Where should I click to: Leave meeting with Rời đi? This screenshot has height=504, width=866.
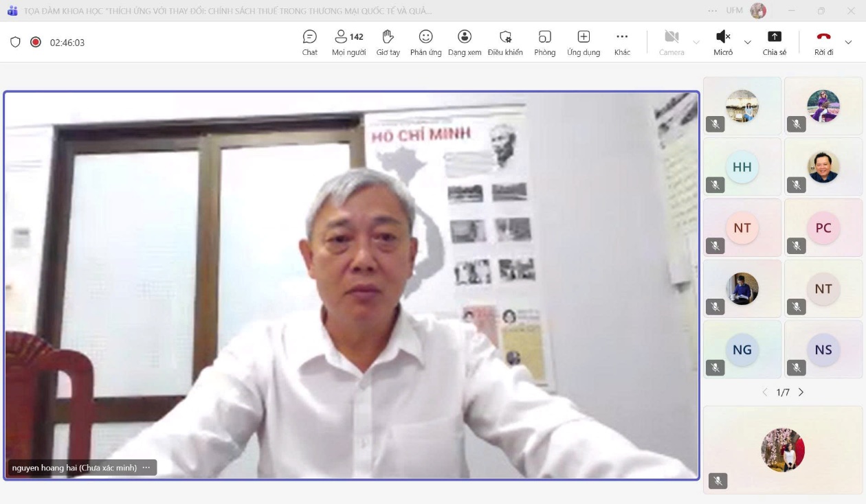(823, 43)
